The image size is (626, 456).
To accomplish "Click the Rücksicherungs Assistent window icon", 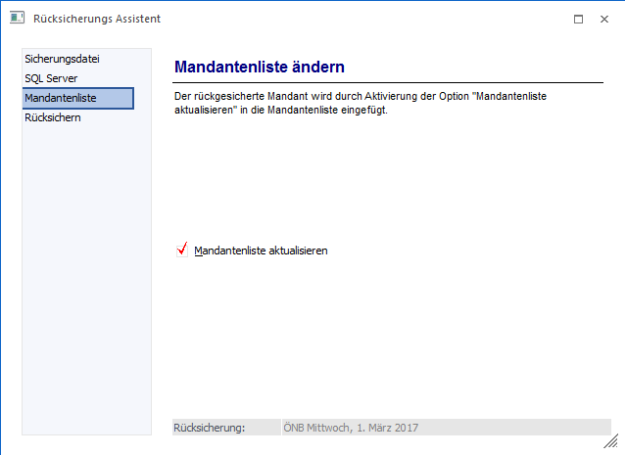I will click(x=16, y=19).
